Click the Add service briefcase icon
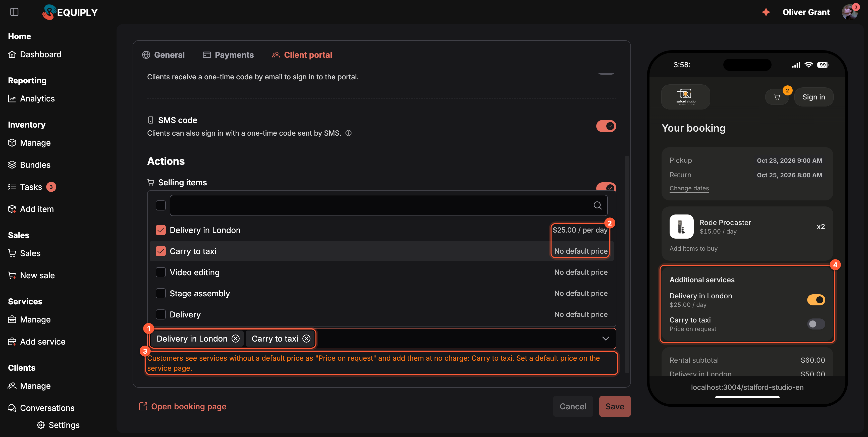868x437 pixels. [x=12, y=342]
